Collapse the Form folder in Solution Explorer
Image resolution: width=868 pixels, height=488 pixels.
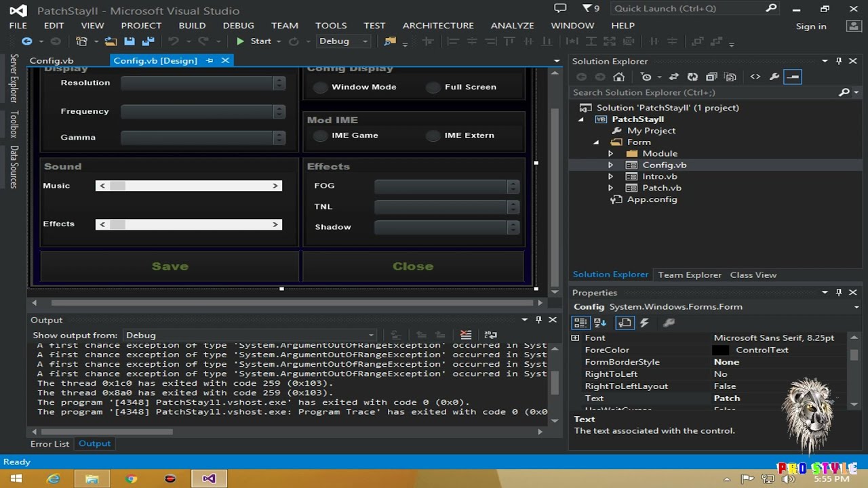(596, 142)
